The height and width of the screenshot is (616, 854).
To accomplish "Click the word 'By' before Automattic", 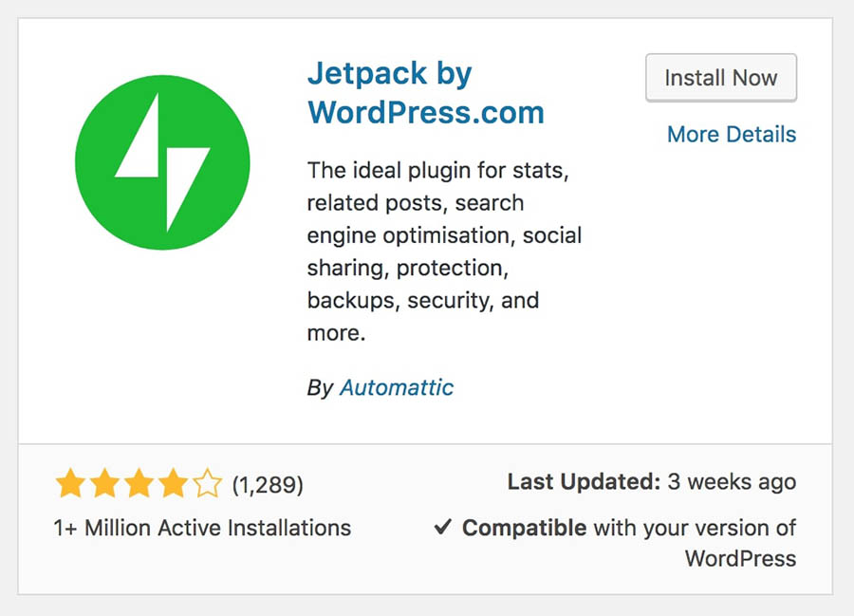I will pyautogui.click(x=320, y=388).
